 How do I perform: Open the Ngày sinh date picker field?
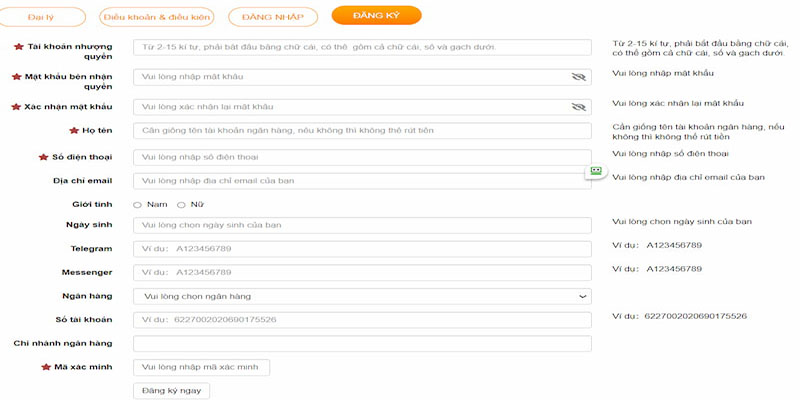coord(362,225)
